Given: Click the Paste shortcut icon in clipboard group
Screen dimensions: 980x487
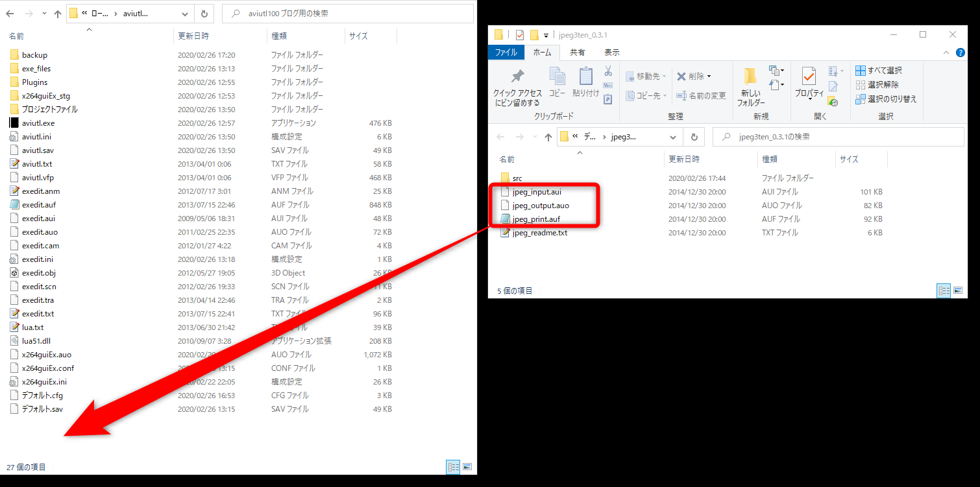Looking at the screenshot, I should click(x=608, y=99).
